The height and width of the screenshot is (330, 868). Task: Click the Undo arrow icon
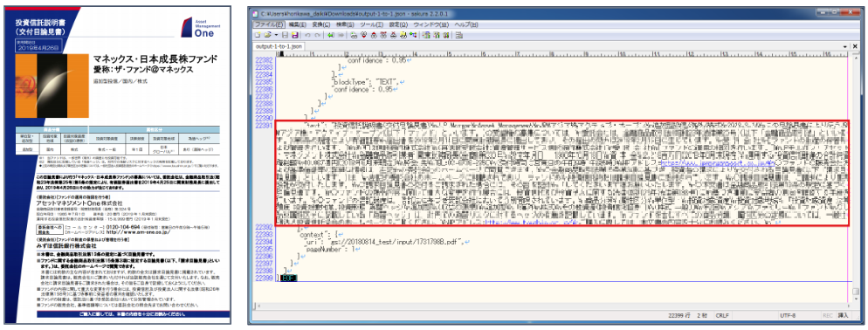[x=307, y=35]
